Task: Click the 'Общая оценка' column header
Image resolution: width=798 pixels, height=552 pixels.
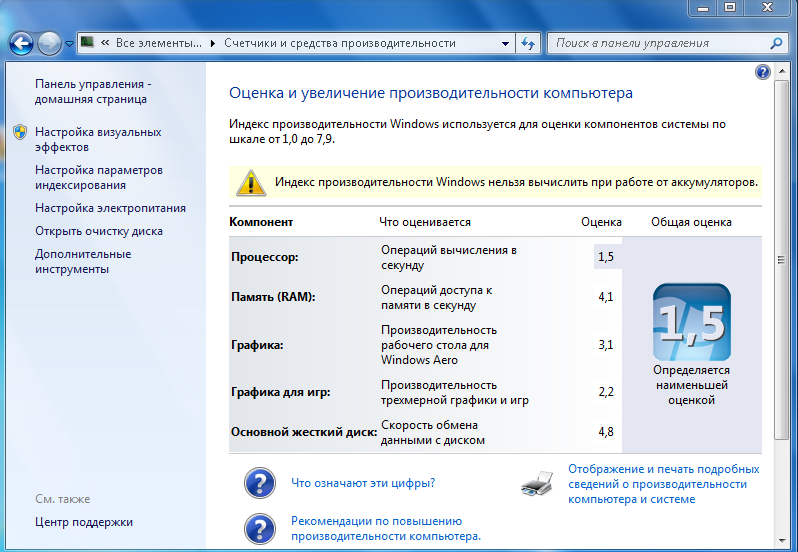Action: tap(692, 222)
